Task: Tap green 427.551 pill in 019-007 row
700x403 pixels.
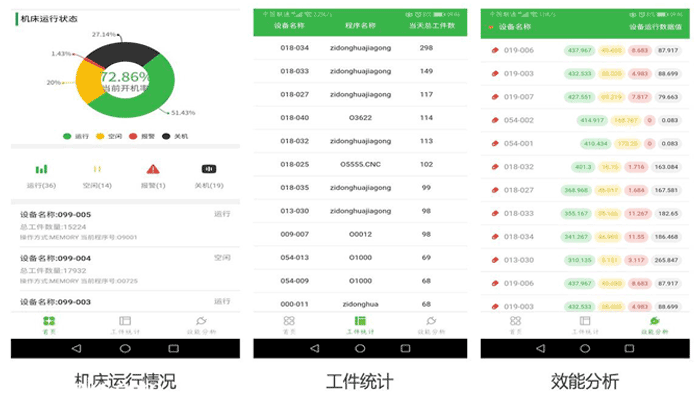Action: pos(579,97)
